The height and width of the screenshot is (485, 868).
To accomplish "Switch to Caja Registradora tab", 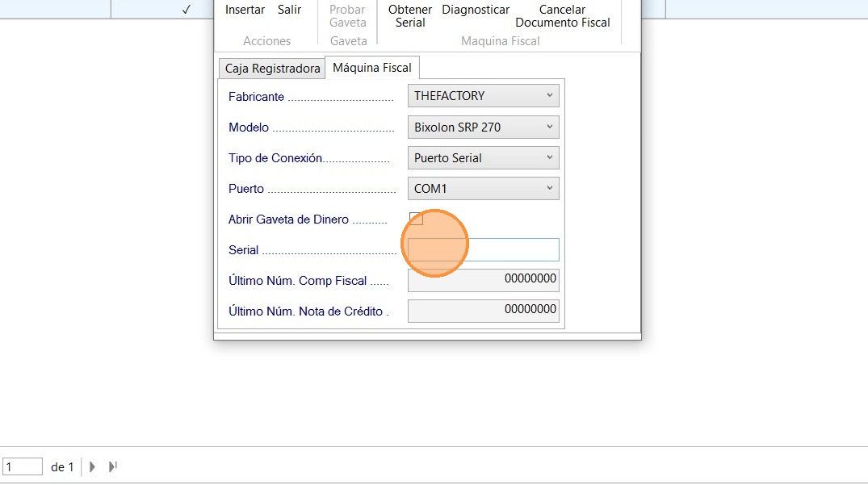I will [272, 69].
